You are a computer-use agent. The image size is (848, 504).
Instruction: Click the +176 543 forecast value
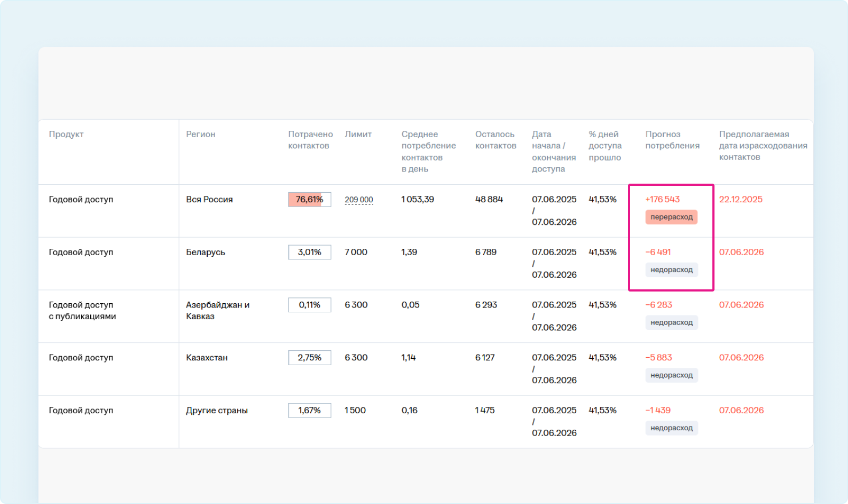click(662, 200)
